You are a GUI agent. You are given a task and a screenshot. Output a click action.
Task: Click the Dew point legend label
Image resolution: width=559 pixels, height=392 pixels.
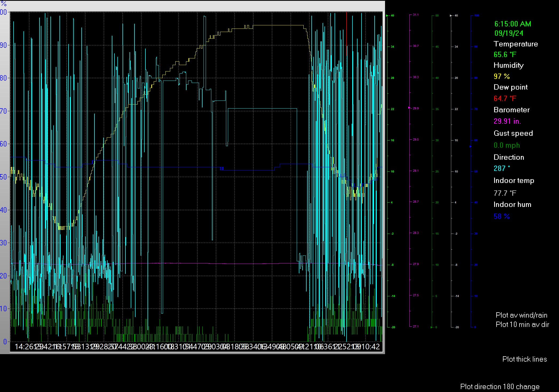click(x=510, y=87)
